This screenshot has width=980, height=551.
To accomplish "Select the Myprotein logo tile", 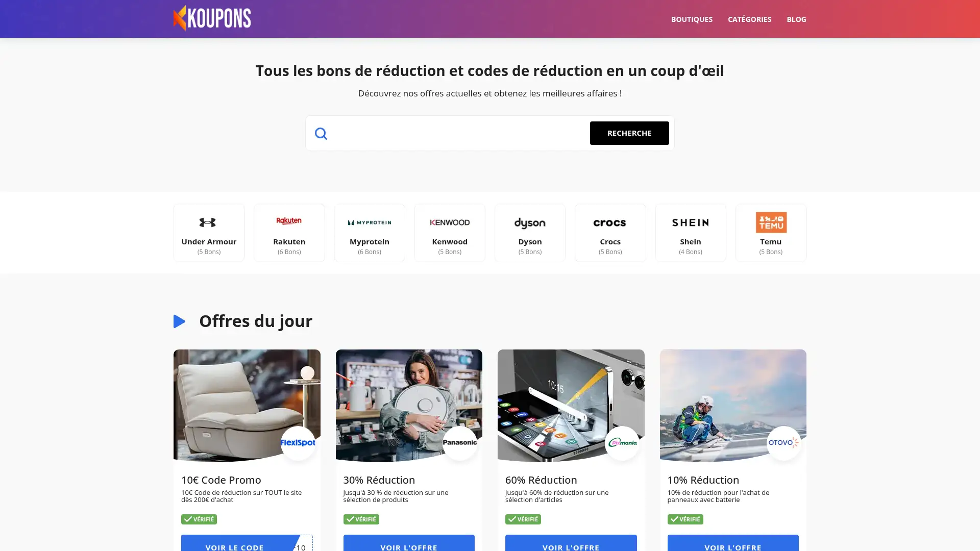I will tap(370, 233).
